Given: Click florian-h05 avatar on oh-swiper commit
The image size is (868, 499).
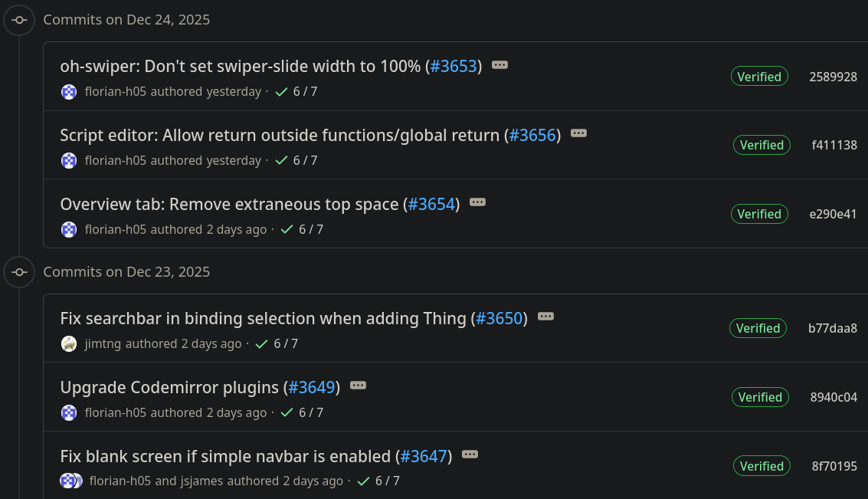Looking at the screenshot, I should click(x=69, y=92).
